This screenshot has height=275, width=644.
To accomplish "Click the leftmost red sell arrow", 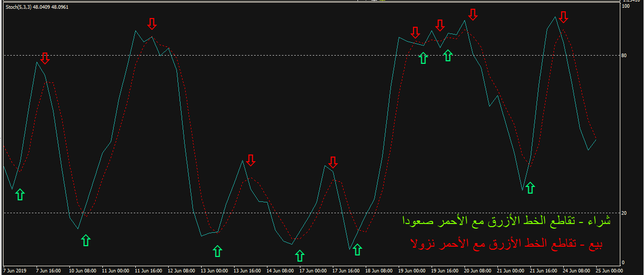I will click(x=45, y=58).
